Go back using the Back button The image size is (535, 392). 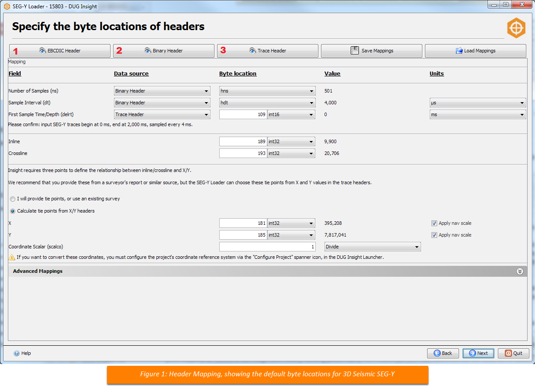point(443,353)
